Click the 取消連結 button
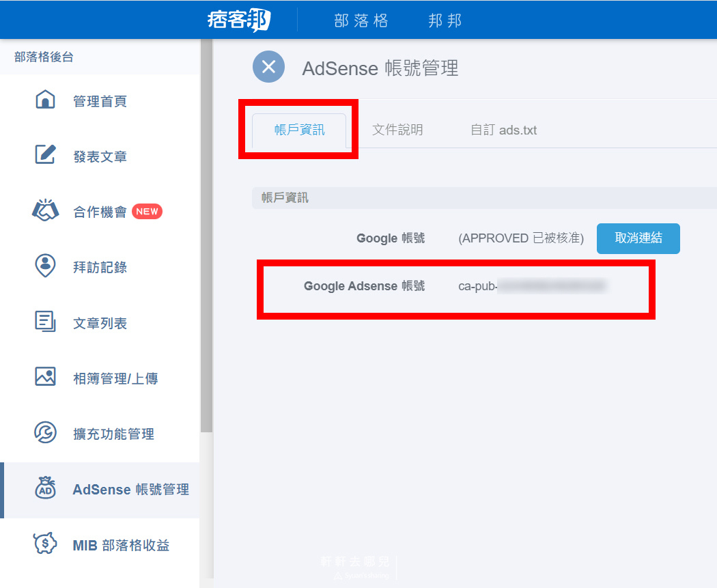717x588 pixels. click(x=638, y=238)
